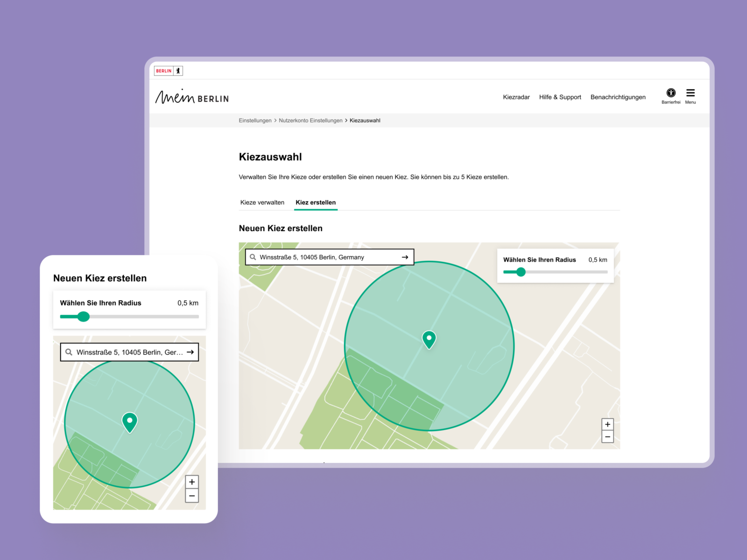Screen dimensions: 747x560
Task: Submit address with mobile search arrow
Action: click(190, 352)
